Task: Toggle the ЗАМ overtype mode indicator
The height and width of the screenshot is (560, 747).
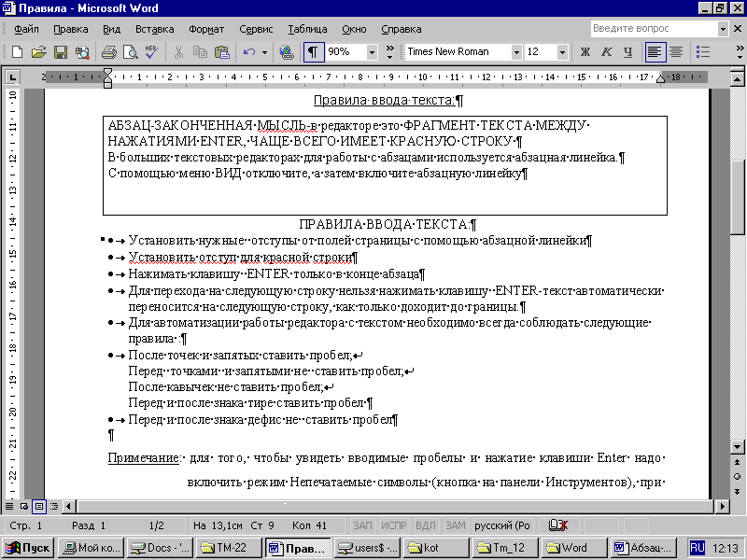Action: tap(456, 525)
